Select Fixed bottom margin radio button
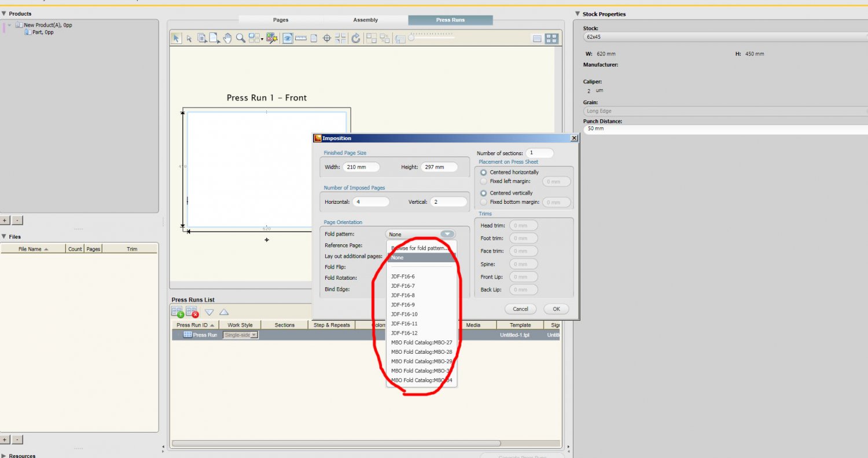Screen dimensions: 868x458 pyautogui.click(x=484, y=203)
